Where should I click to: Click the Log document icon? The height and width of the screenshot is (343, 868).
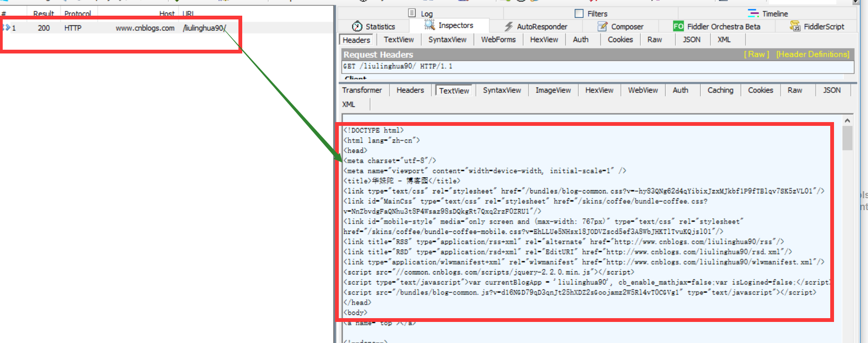[412, 13]
